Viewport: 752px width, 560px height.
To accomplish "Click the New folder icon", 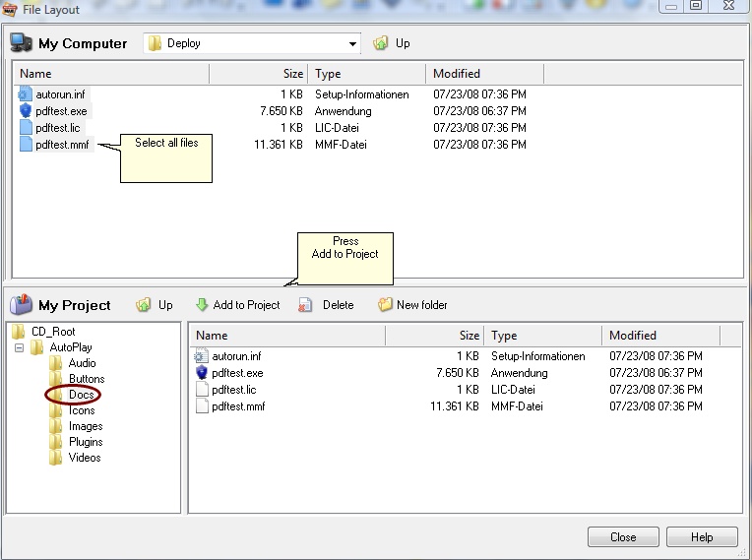I will (x=385, y=305).
